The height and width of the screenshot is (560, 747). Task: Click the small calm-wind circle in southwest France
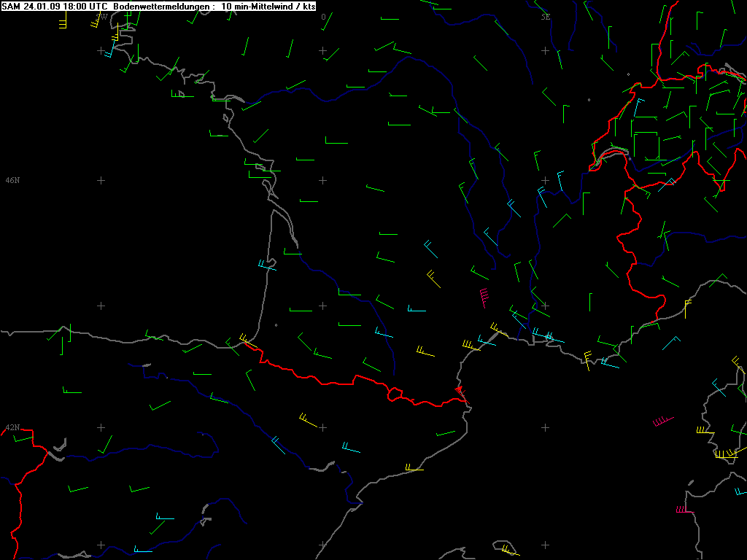click(276, 325)
